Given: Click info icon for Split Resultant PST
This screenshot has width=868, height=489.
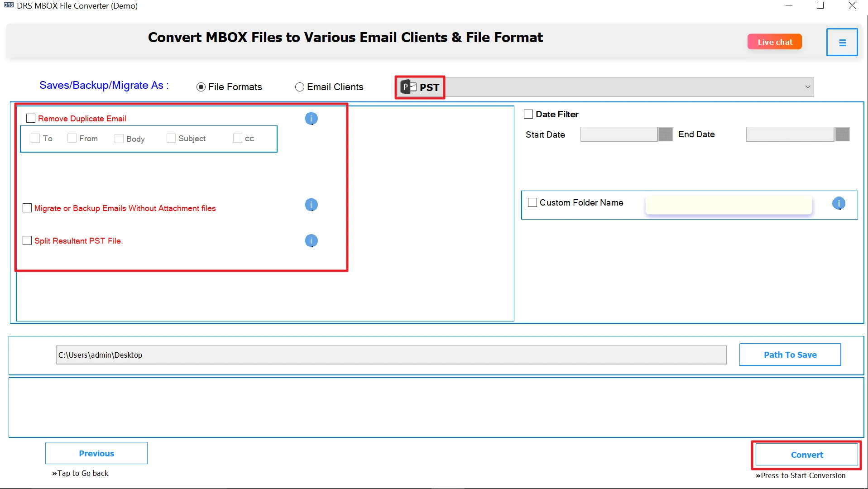Looking at the screenshot, I should pos(311,241).
